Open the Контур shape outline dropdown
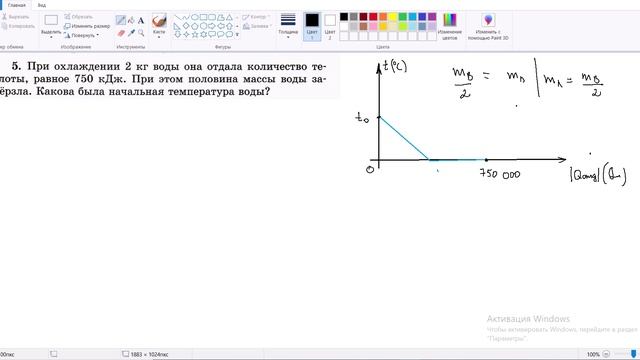Viewport: 640px width, 360px height. [x=256, y=17]
